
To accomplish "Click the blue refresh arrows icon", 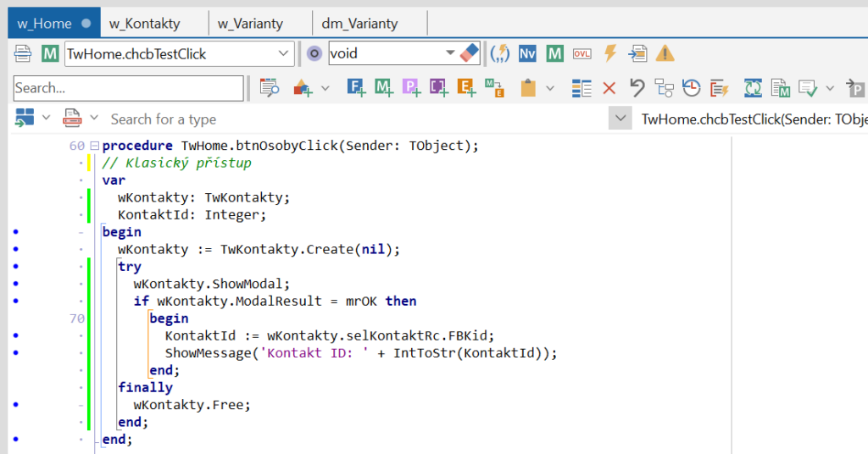I will pyautogui.click(x=753, y=87).
